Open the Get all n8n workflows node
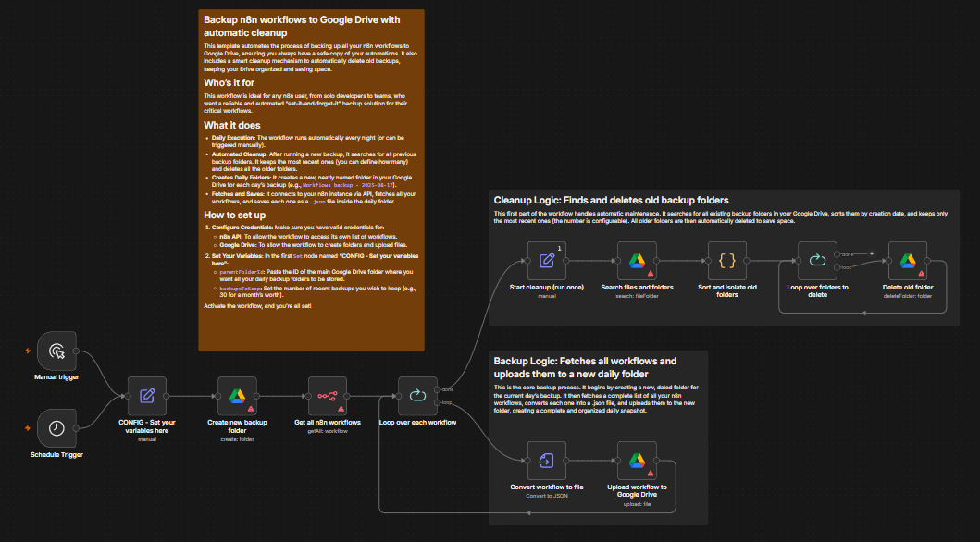 (x=328, y=396)
